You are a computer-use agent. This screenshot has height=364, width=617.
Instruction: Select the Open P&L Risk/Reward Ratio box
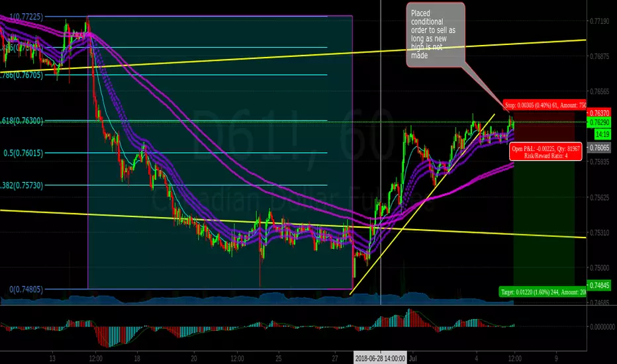coord(546,152)
